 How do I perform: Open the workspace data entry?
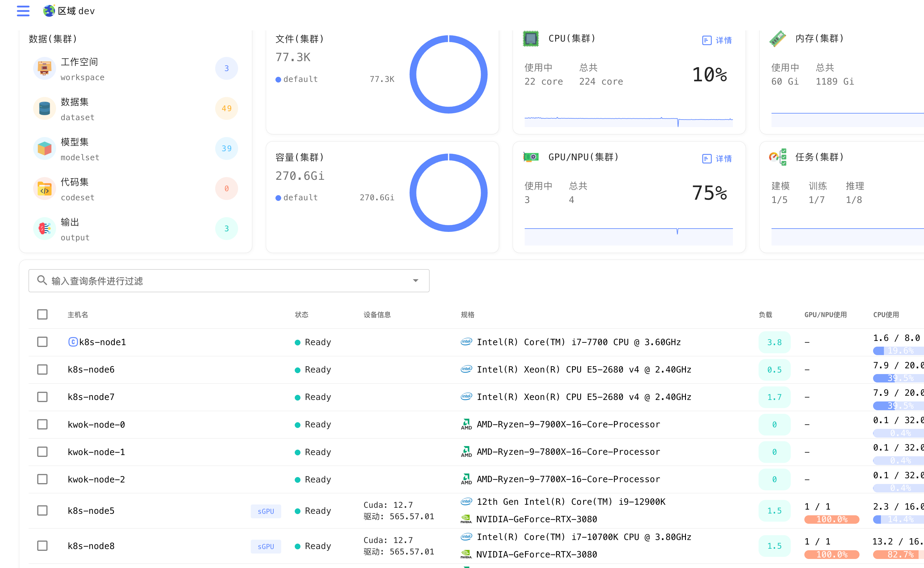(x=135, y=69)
